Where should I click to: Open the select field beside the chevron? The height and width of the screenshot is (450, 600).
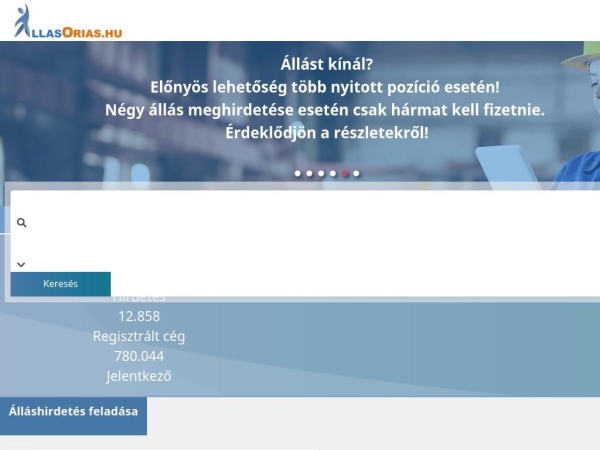(312, 264)
